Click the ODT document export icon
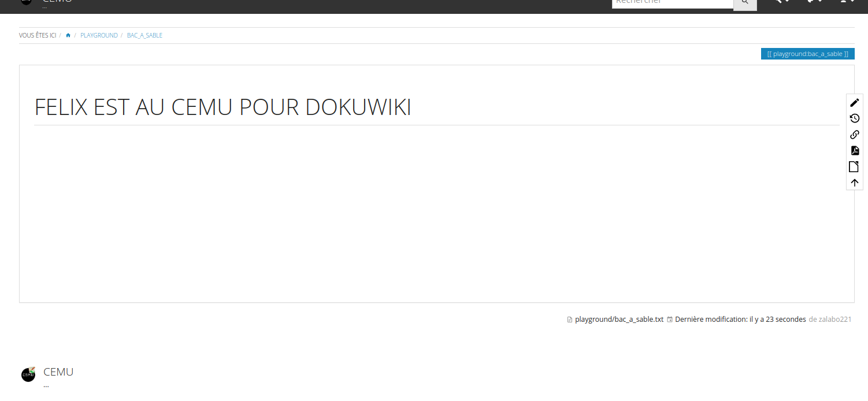The image size is (868, 401). tap(854, 167)
